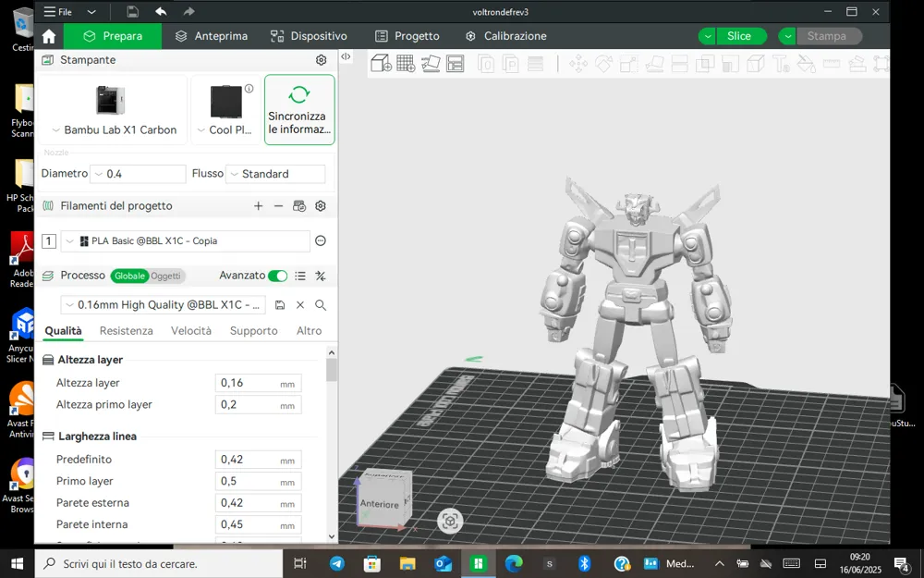Image resolution: width=924 pixels, height=578 pixels.
Task: Open the Altro settings tab
Action: click(309, 331)
